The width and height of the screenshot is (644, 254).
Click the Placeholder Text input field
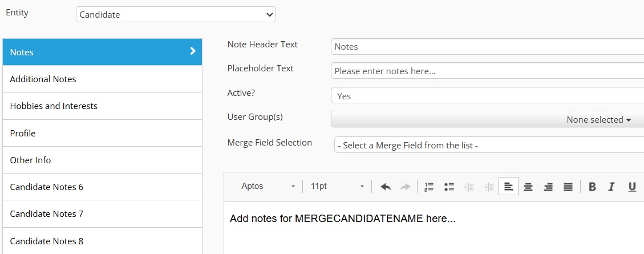(x=487, y=71)
